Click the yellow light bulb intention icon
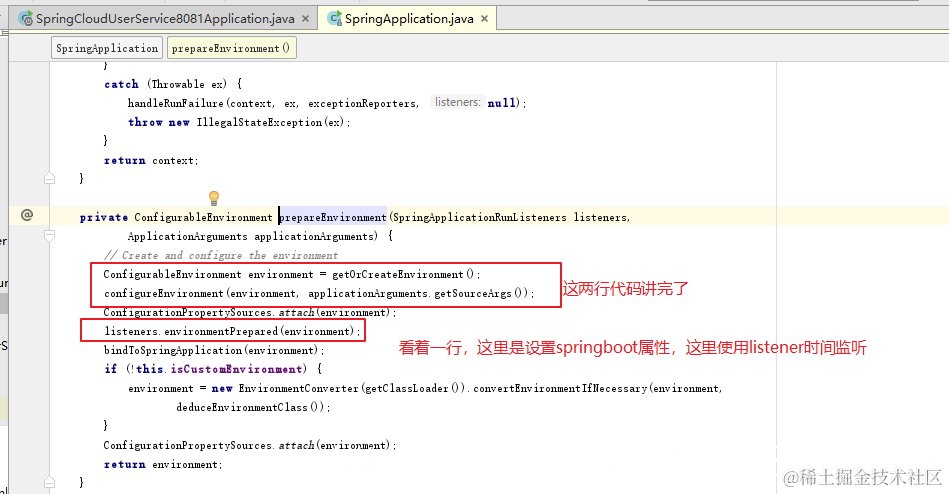 click(214, 197)
